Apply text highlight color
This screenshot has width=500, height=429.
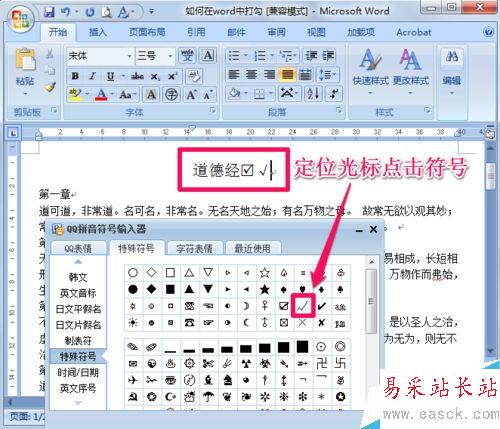pyautogui.click(x=75, y=95)
